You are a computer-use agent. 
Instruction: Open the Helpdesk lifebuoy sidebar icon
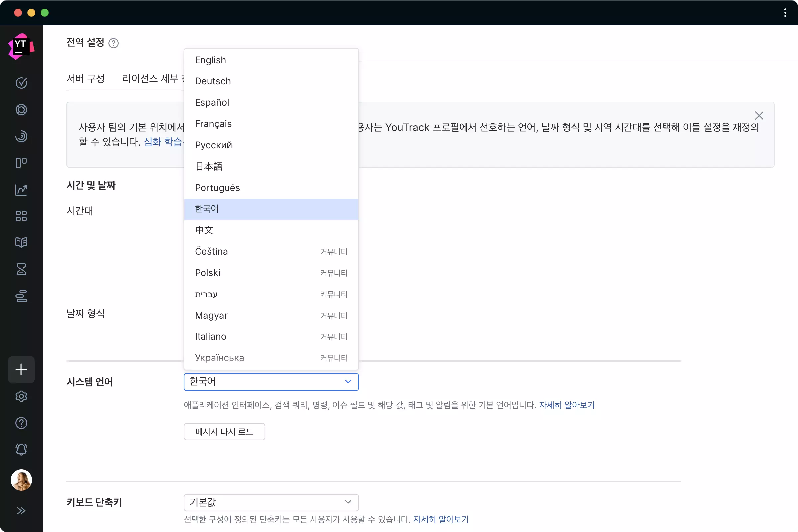tap(21, 110)
